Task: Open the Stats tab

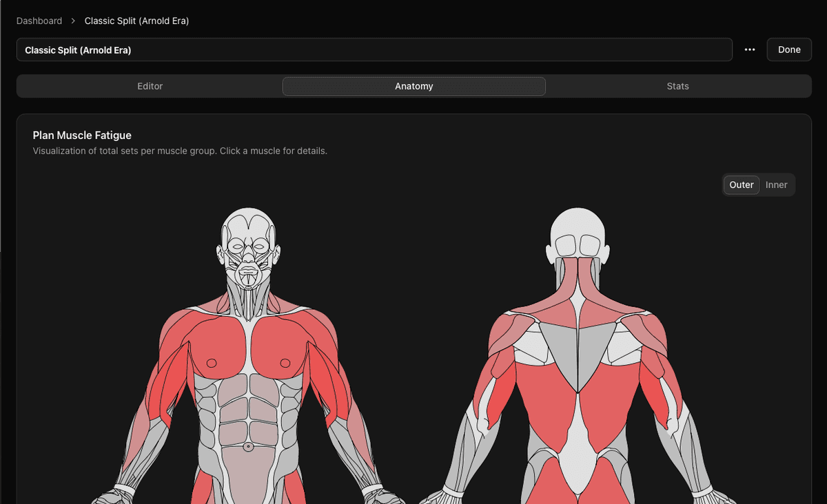Action: (x=677, y=86)
